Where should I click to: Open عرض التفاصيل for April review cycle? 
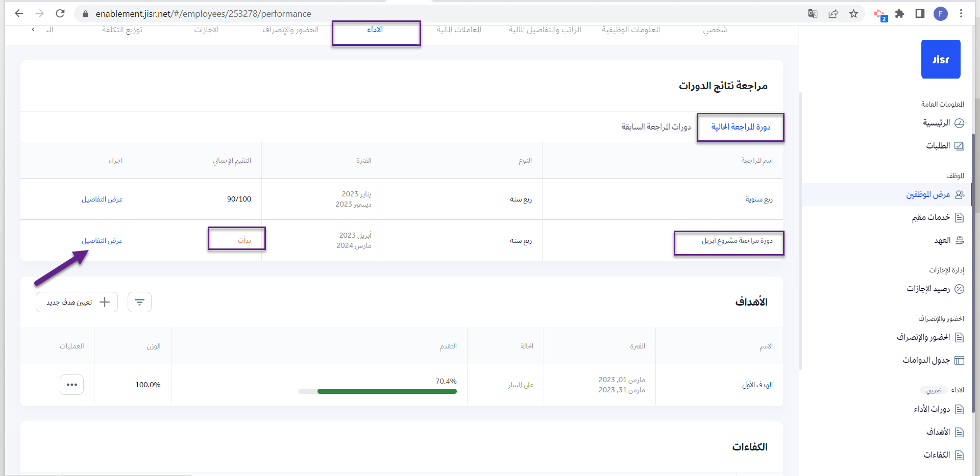(102, 240)
